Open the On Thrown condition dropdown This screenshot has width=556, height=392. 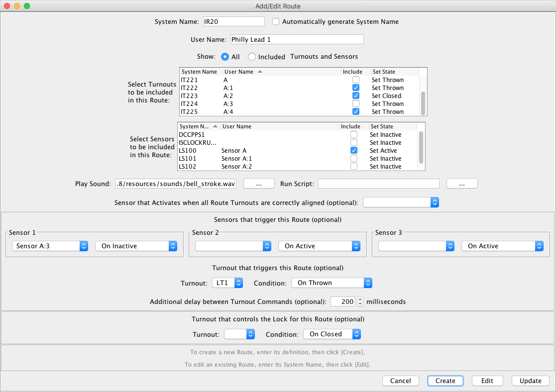point(332,283)
